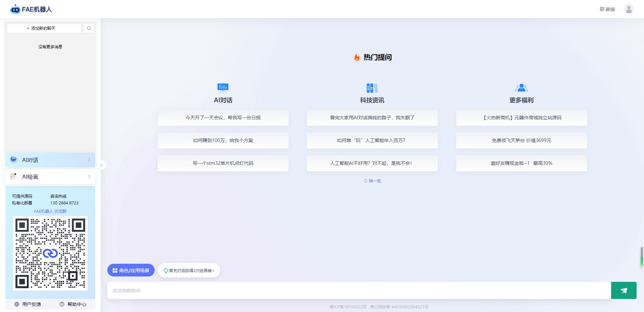Select the AI对话 robot icon in sidebar
The height and width of the screenshot is (312, 644).
point(13,160)
